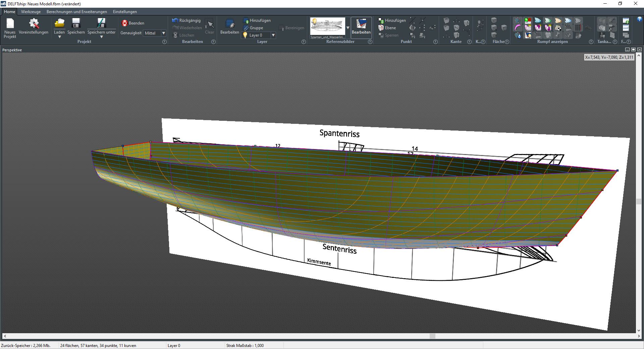Open the Genauigkeit Mittel dropdown
This screenshot has height=349, width=644.
coord(163,33)
